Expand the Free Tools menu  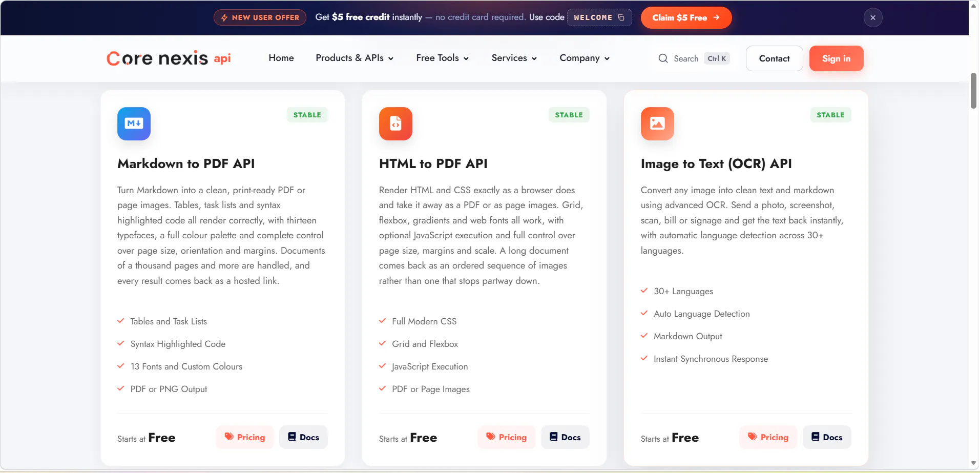point(442,58)
